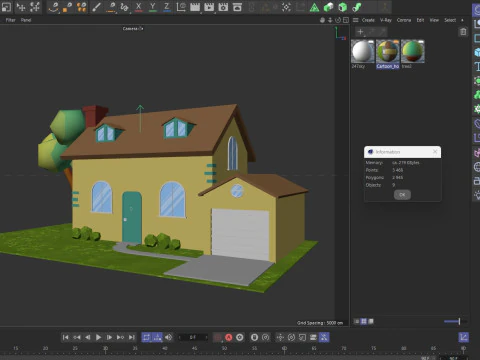Open the viewport Panel menu

click(x=26, y=20)
